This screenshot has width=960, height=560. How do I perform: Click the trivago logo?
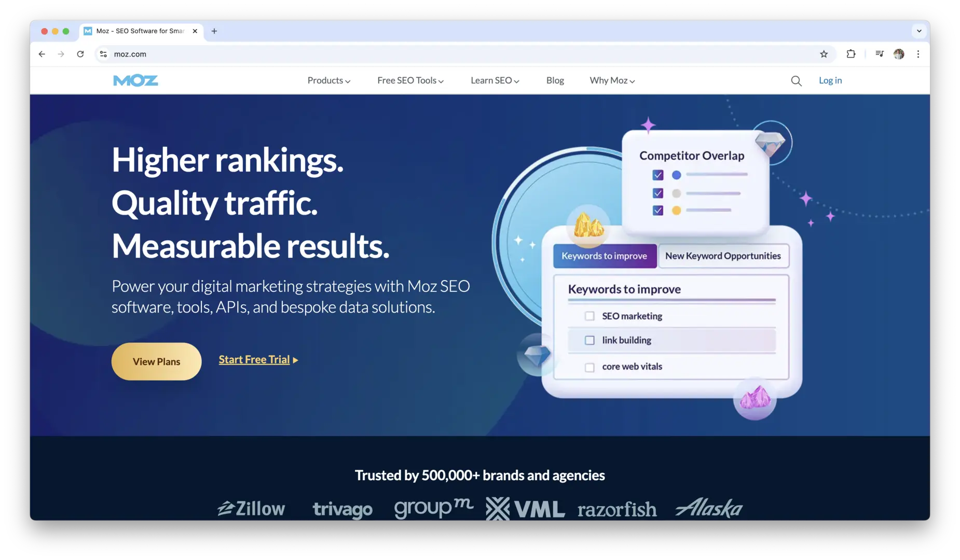pos(342,509)
